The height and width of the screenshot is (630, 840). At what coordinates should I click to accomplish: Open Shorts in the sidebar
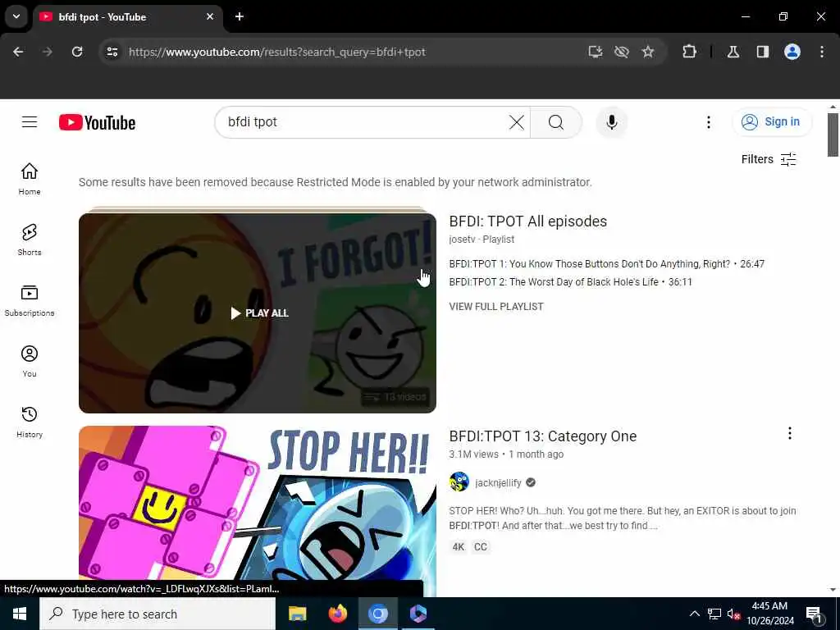tap(30, 240)
